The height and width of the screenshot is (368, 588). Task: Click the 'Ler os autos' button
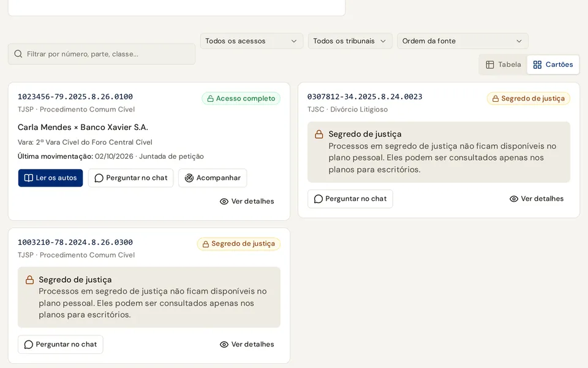pyautogui.click(x=50, y=178)
